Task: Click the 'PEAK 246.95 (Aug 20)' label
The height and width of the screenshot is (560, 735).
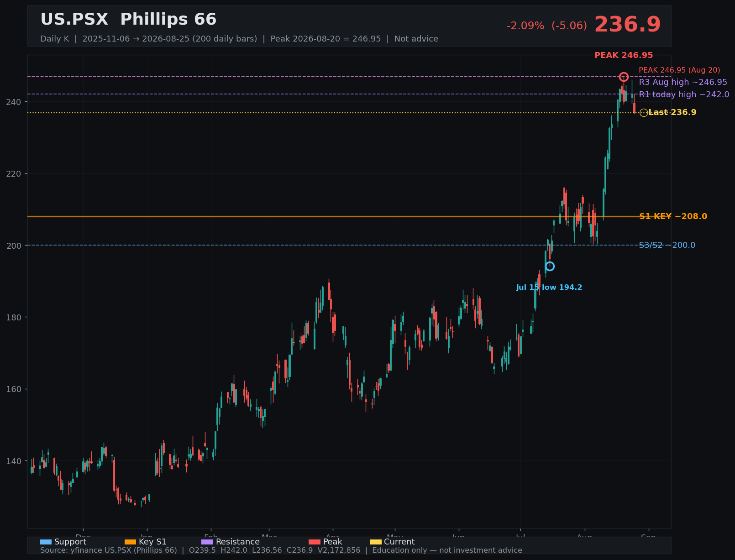Action: [x=679, y=70]
